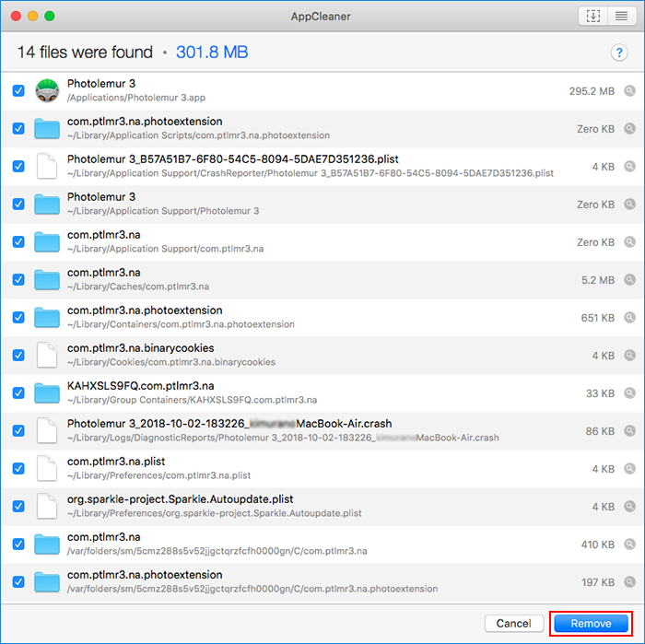Viewport: 645px width, 644px height.
Task: Uncheck the binarycookies file checkbox
Action: [x=18, y=356]
